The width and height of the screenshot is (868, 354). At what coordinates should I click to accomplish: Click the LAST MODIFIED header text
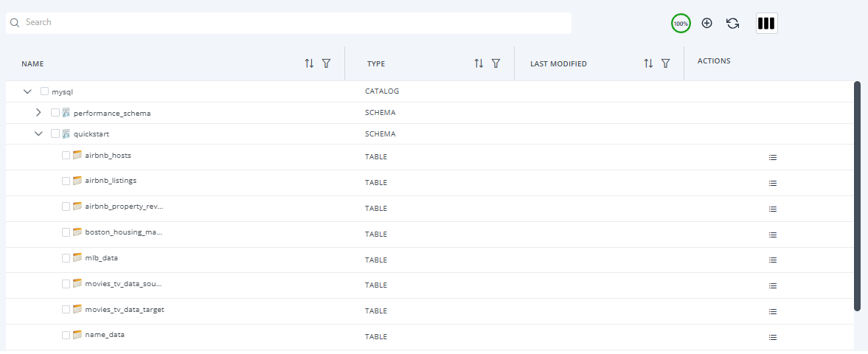(558, 64)
